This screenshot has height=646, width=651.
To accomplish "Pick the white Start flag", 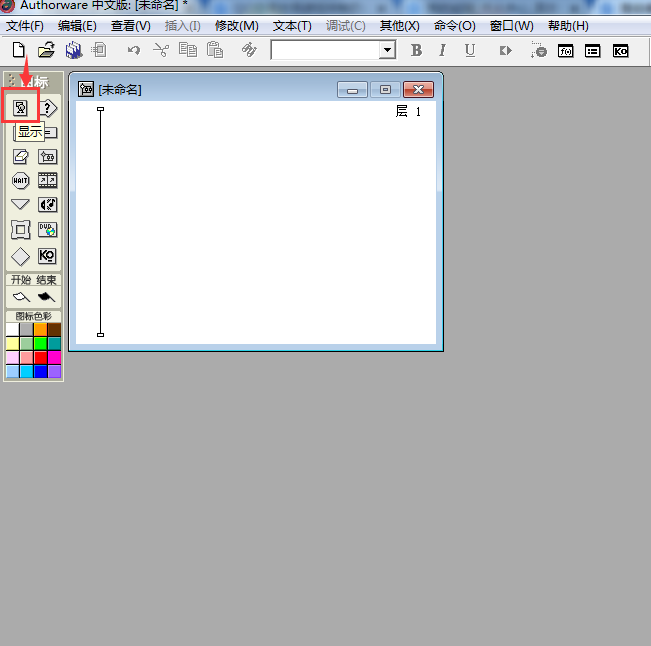I will 22,297.
